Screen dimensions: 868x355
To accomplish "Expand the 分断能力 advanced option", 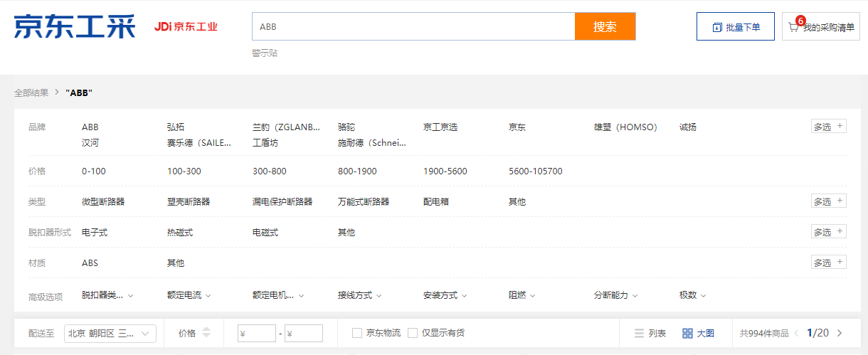I will point(615,295).
